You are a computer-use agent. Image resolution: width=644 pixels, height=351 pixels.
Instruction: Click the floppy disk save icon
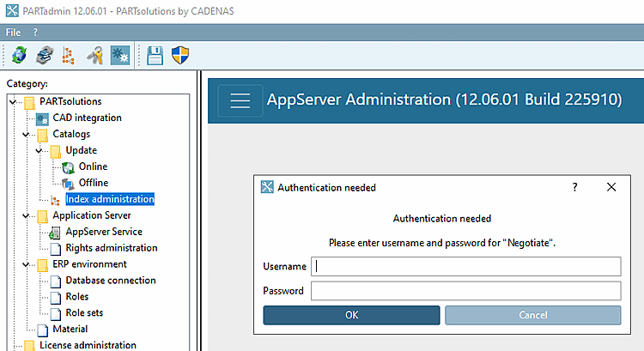coord(155,56)
